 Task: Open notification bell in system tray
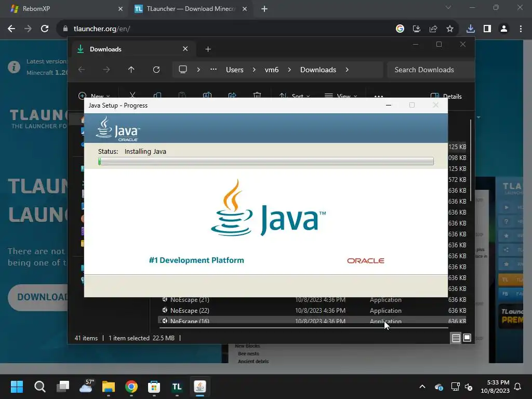tap(517, 387)
